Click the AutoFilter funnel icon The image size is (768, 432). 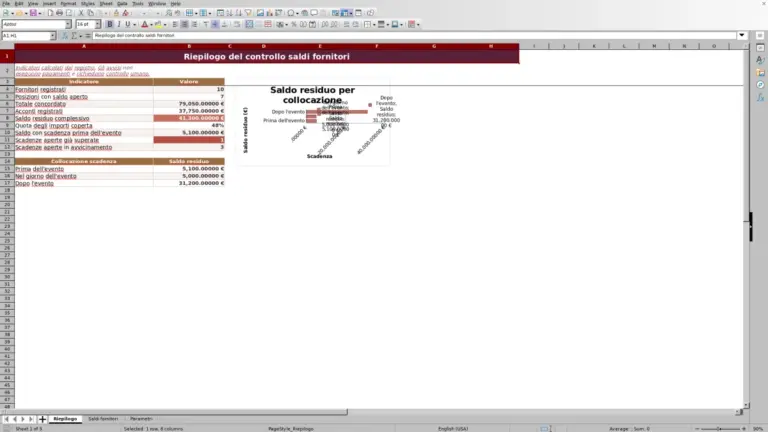pos(248,13)
